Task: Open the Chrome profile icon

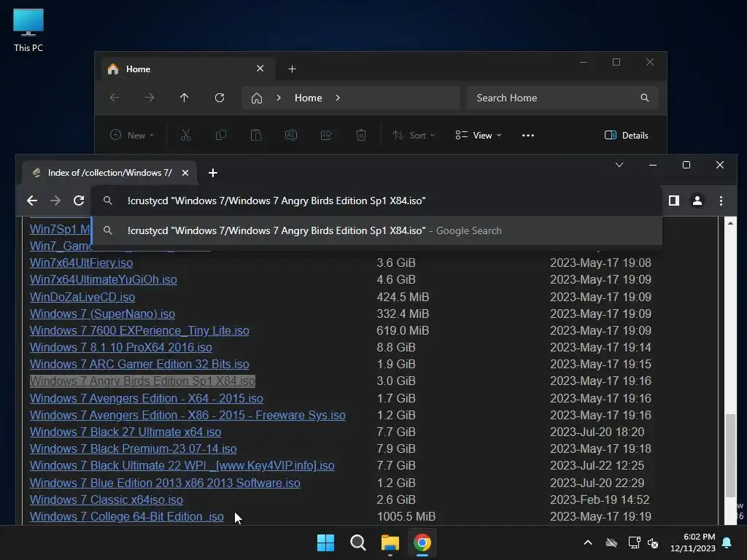Action: pos(697,201)
